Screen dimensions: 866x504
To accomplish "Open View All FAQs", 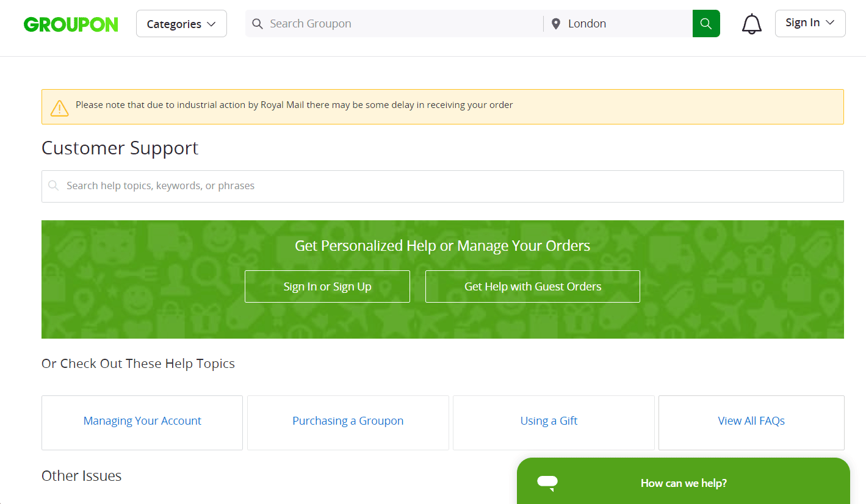I will (751, 421).
